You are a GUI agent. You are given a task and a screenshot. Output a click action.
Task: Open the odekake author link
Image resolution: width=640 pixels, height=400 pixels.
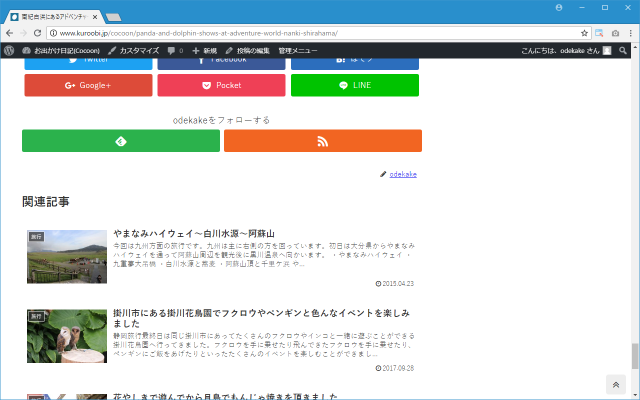pyautogui.click(x=402, y=174)
